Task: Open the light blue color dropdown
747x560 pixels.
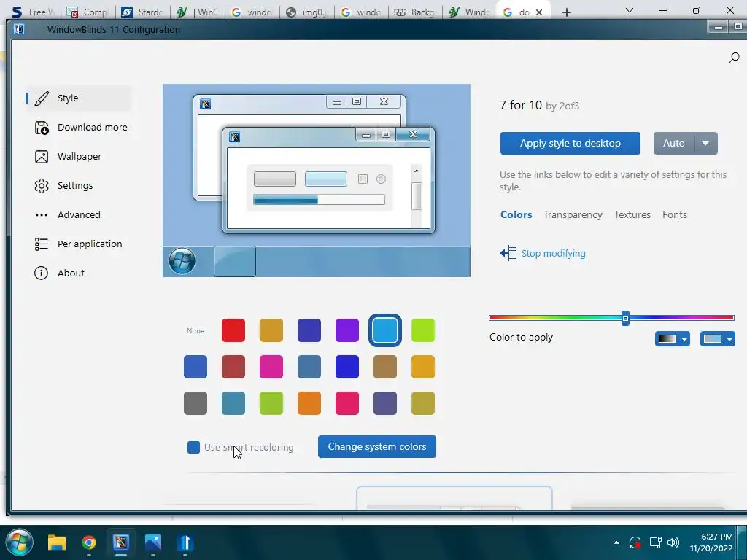Action: (x=718, y=339)
